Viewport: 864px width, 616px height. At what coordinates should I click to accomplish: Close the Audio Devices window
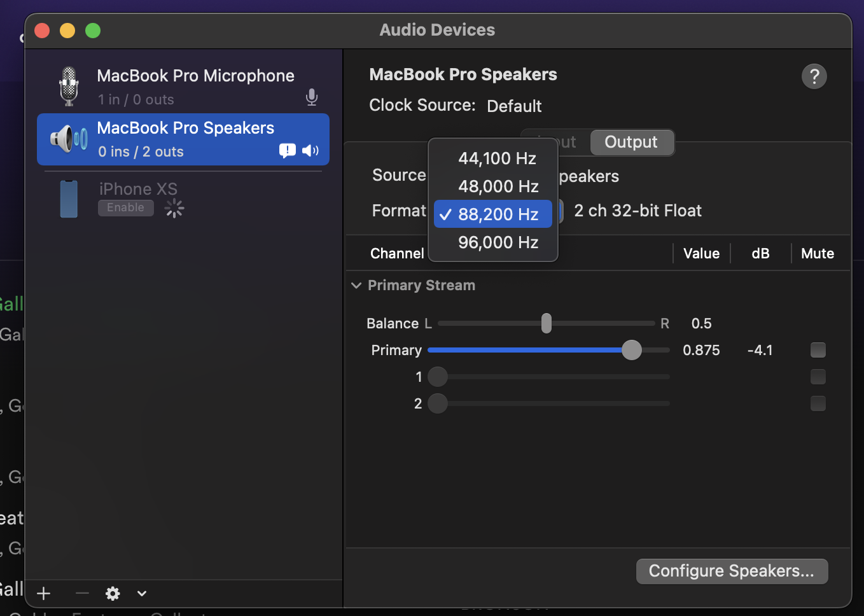point(42,31)
